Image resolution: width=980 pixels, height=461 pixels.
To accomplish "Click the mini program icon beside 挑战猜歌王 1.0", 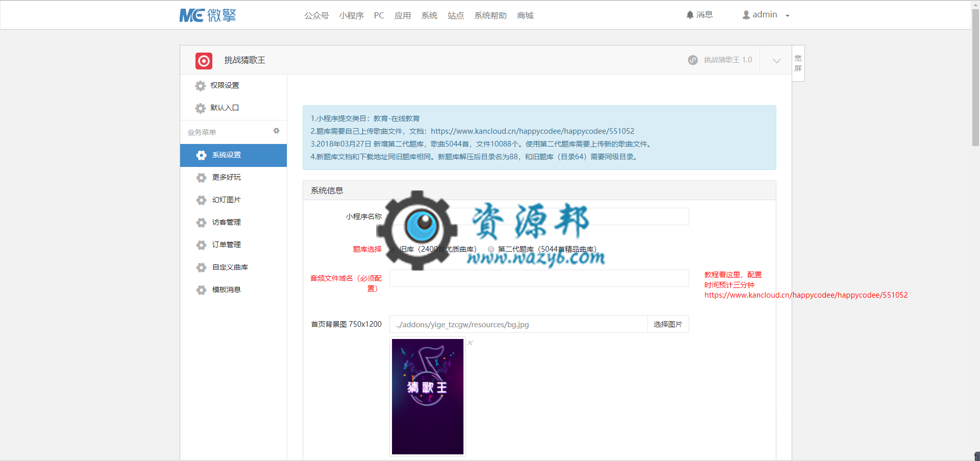I will click(x=693, y=60).
